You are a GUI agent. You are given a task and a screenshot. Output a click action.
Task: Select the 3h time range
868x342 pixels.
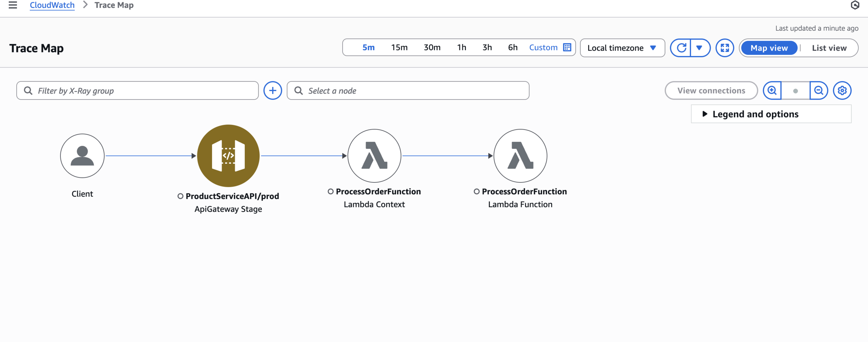point(487,48)
